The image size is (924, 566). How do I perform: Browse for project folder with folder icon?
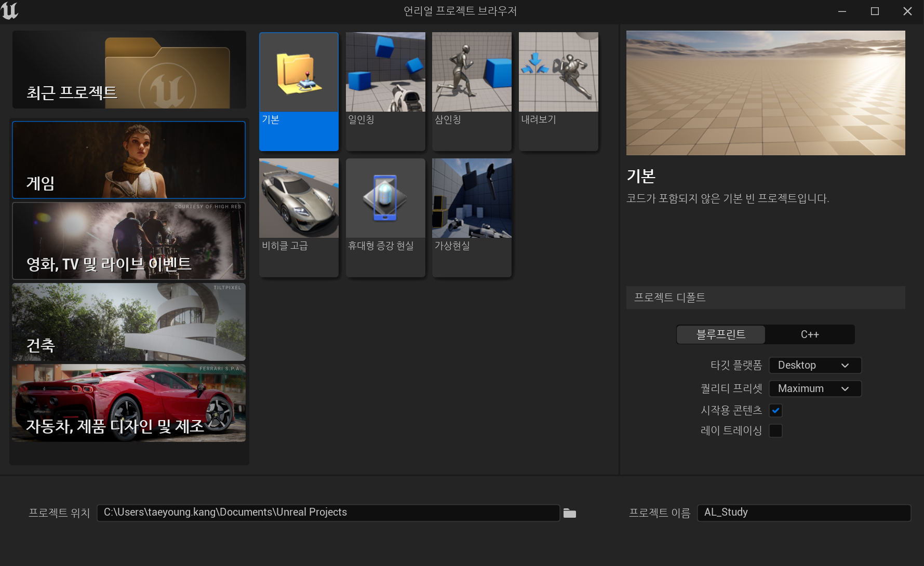click(570, 513)
